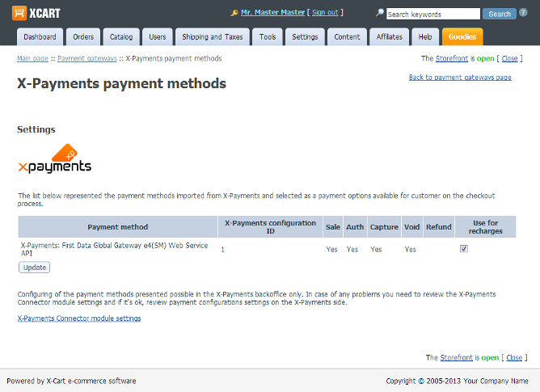The width and height of the screenshot is (540, 392).
Task: Click the Copyright Your Company Name footer text
Action: pos(457,381)
